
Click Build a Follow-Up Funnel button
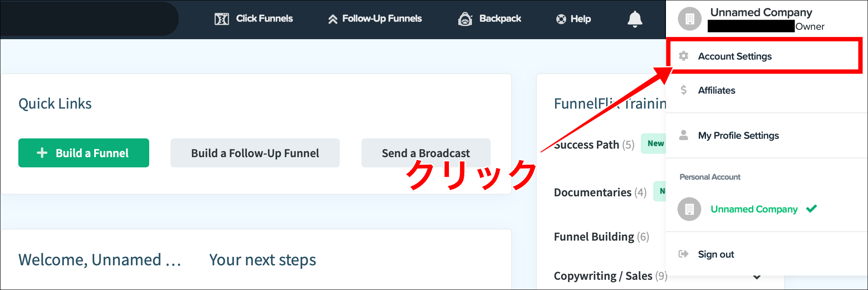pos(255,153)
